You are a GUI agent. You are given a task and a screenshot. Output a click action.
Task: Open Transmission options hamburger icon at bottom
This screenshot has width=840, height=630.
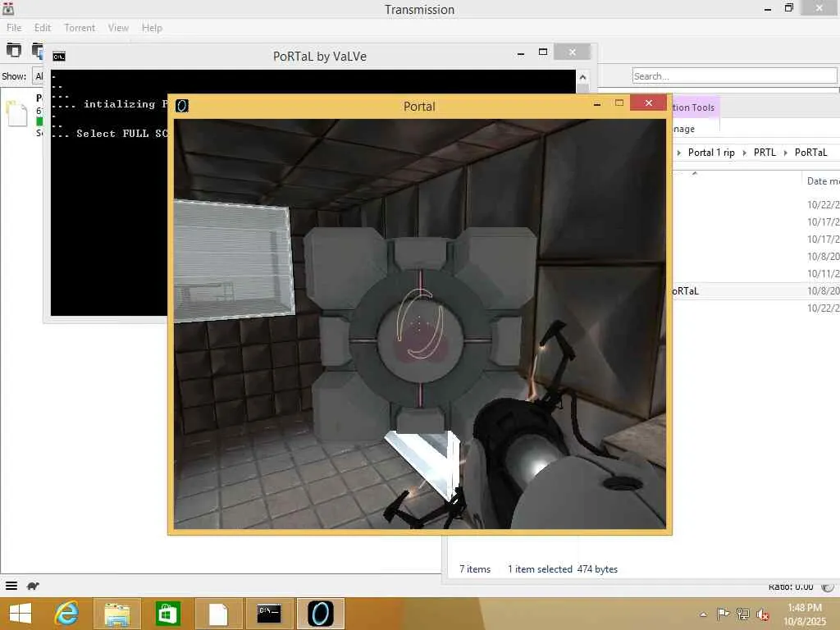click(11, 586)
